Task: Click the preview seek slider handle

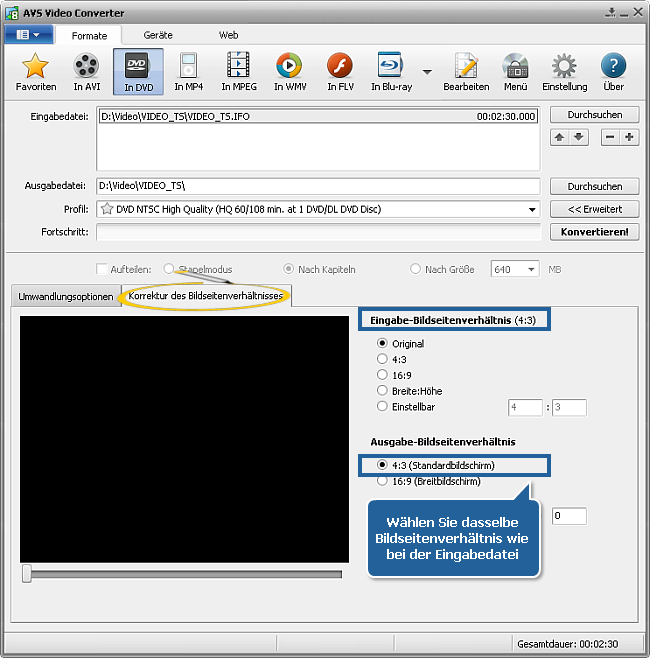Action: click(x=27, y=574)
